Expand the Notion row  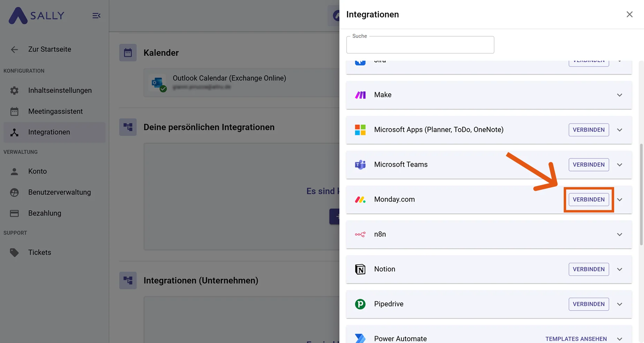[x=619, y=269]
